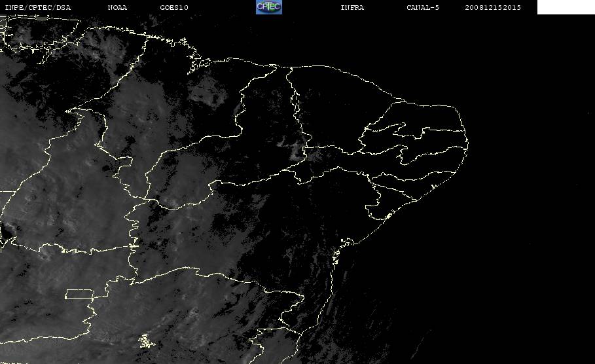Click the GOES10 satellite label
This screenshot has height=364, width=595.
click(174, 8)
